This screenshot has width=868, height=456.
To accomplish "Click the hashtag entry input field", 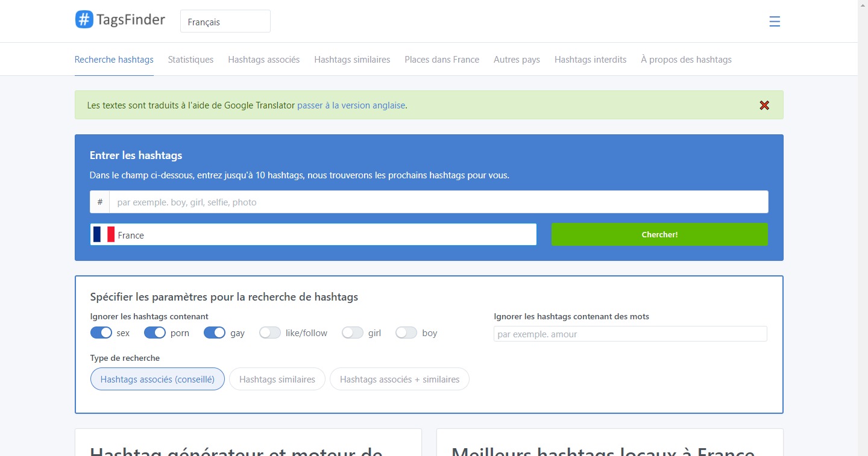I will (438, 202).
